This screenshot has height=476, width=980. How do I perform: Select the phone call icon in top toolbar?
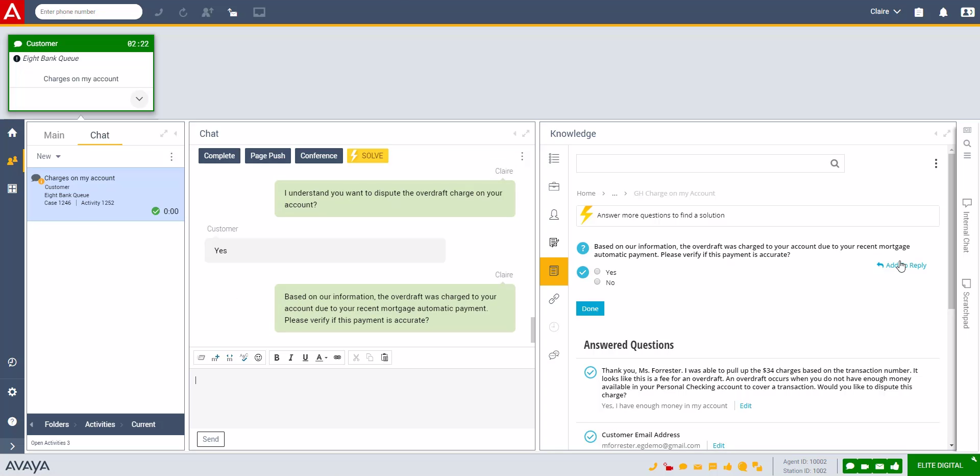(x=159, y=12)
